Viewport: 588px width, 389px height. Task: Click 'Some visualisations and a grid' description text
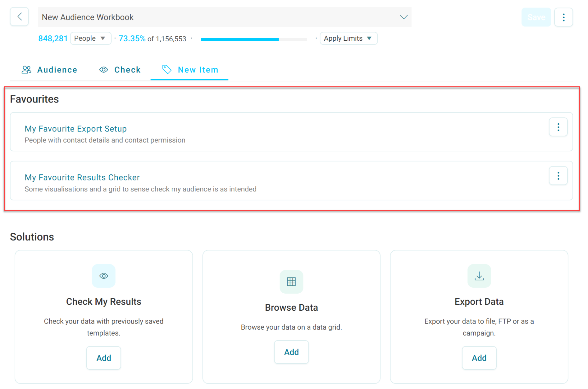[x=140, y=189]
